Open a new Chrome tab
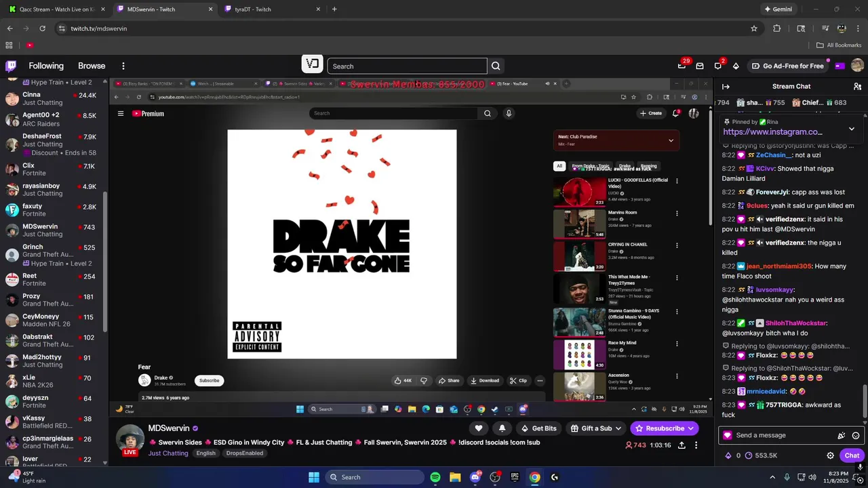This screenshot has width=868, height=488. pyautogui.click(x=334, y=9)
